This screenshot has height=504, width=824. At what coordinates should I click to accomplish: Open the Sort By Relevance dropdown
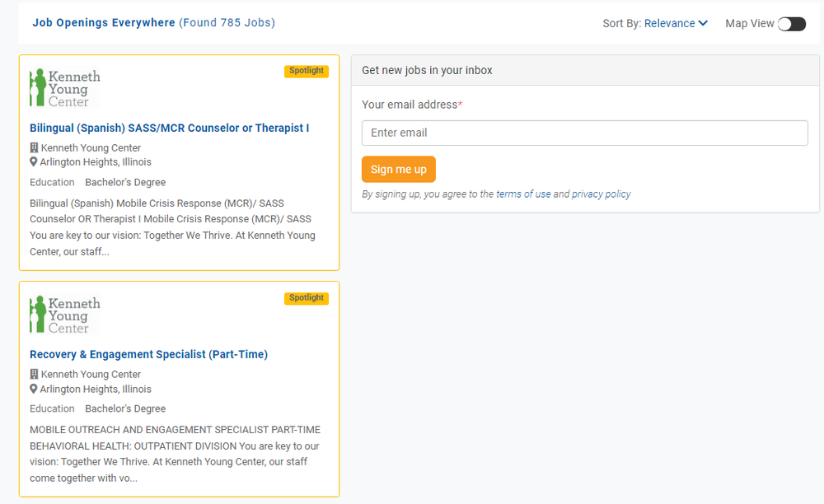pyautogui.click(x=676, y=23)
